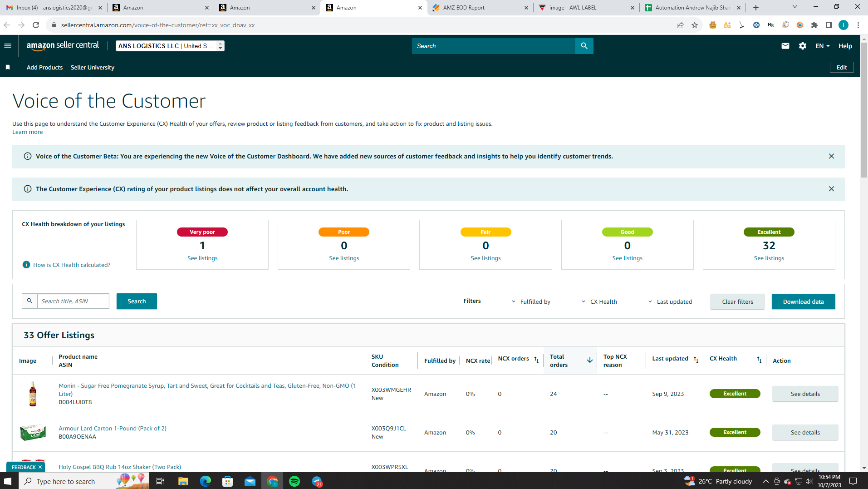This screenshot has width=868, height=489.
Task: Focus the Seller Central header search field
Action: [493, 46]
